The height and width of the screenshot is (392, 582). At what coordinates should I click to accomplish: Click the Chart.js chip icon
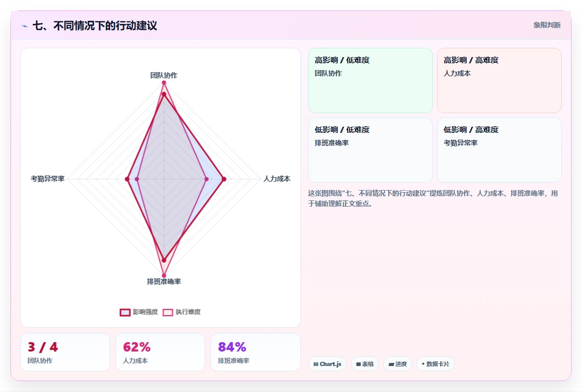(x=316, y=364)
